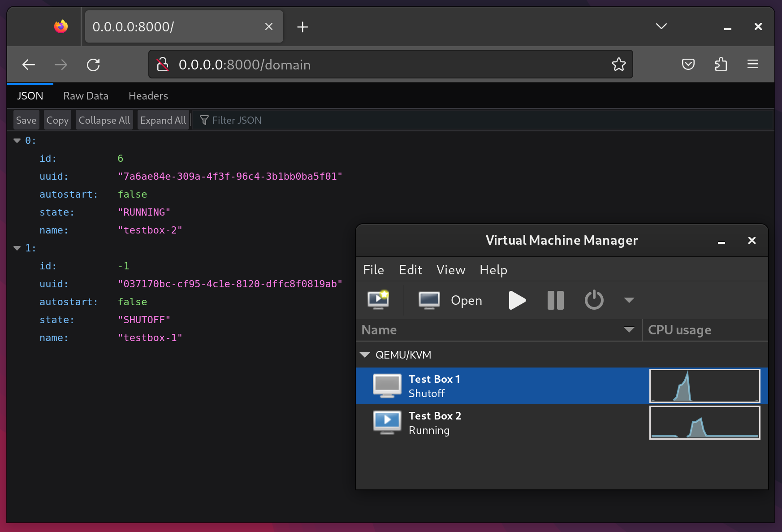
Task: Open the shutdown options dropdown arrow
Action: click(x=629, y=300)
